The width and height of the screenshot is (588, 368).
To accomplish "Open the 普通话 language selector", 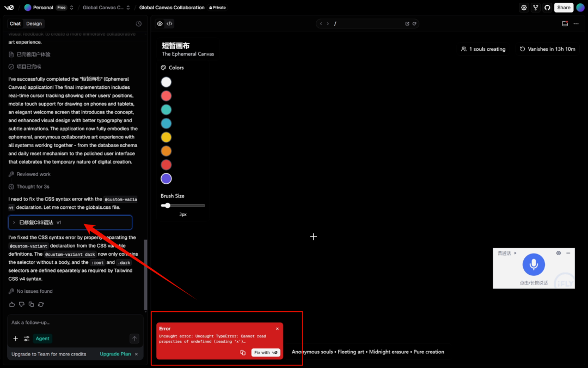I will click(507, 253).
